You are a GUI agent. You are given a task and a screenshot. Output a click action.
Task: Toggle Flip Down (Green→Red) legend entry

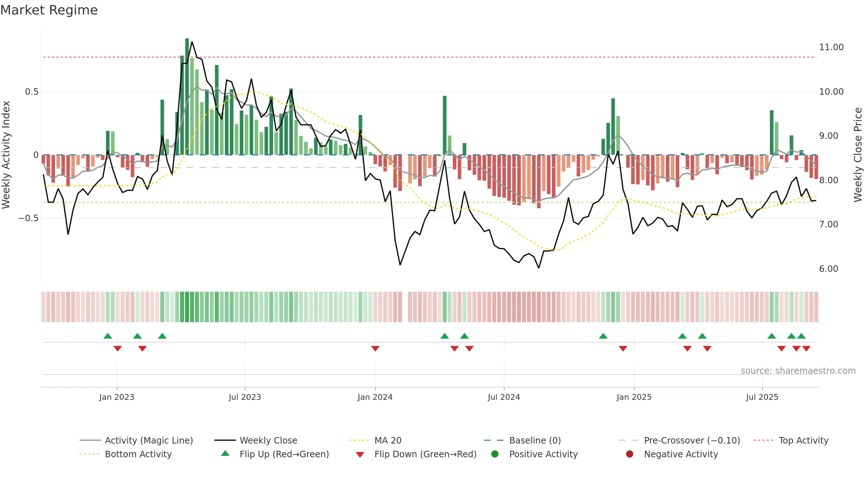click(x=416, y=454)
